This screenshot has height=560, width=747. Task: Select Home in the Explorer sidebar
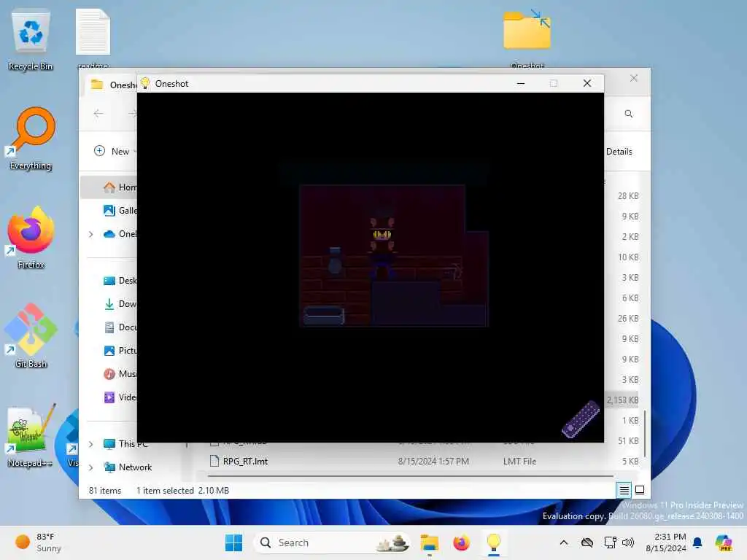[x=109, y=187]
